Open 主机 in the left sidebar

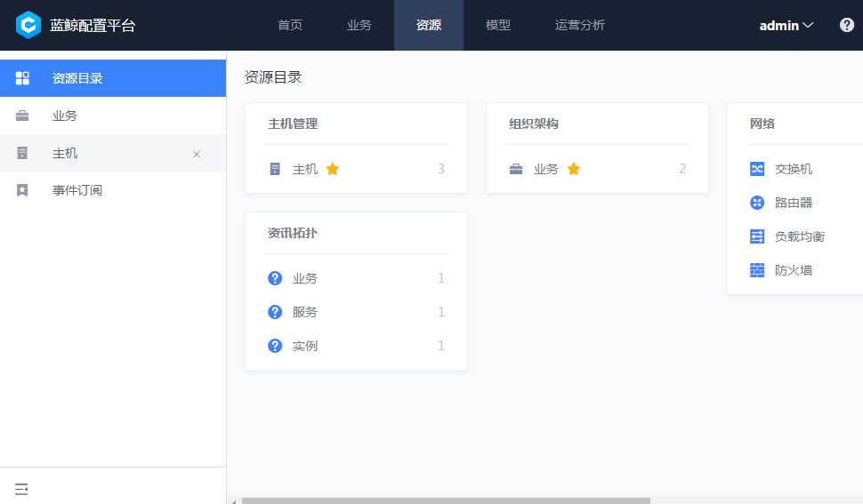[113, 153]
